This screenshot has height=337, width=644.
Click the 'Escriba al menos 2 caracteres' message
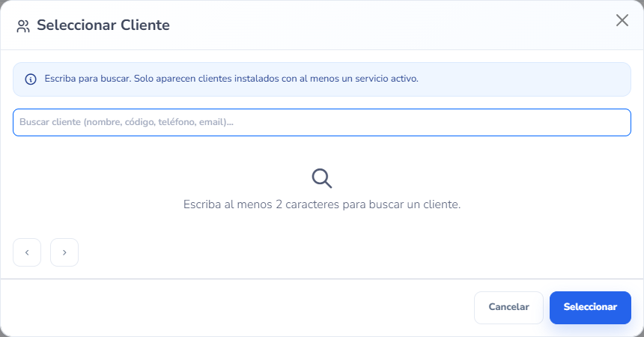coord(322,204)
